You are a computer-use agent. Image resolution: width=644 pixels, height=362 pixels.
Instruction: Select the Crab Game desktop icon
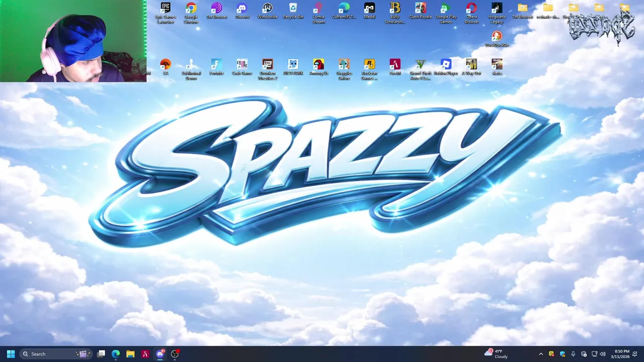pos(242,67)
